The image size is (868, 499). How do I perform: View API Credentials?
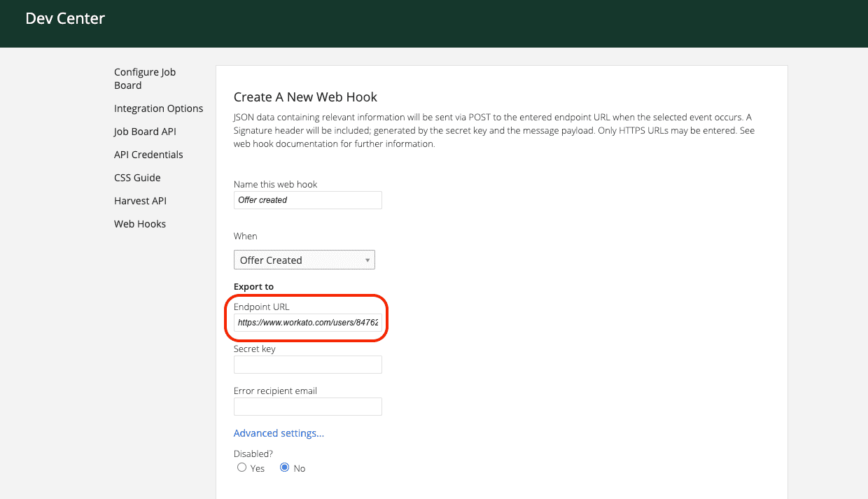(x=148, y=154)
